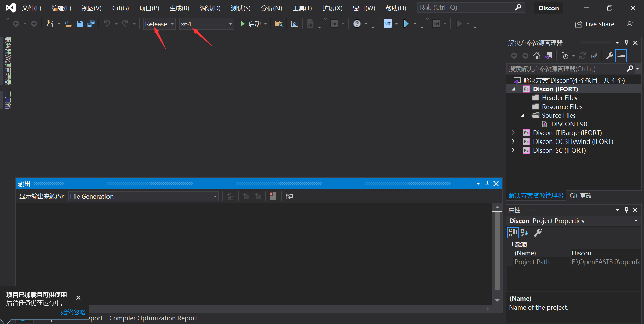Image resolution: width=644 pixels, height=324 pixels.
Task: Select the Save All icon
Action: tap(91, 24)
